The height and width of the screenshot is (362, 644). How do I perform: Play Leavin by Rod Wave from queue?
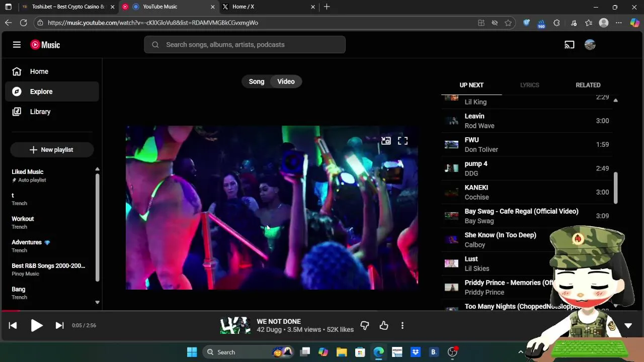point(527,121)
